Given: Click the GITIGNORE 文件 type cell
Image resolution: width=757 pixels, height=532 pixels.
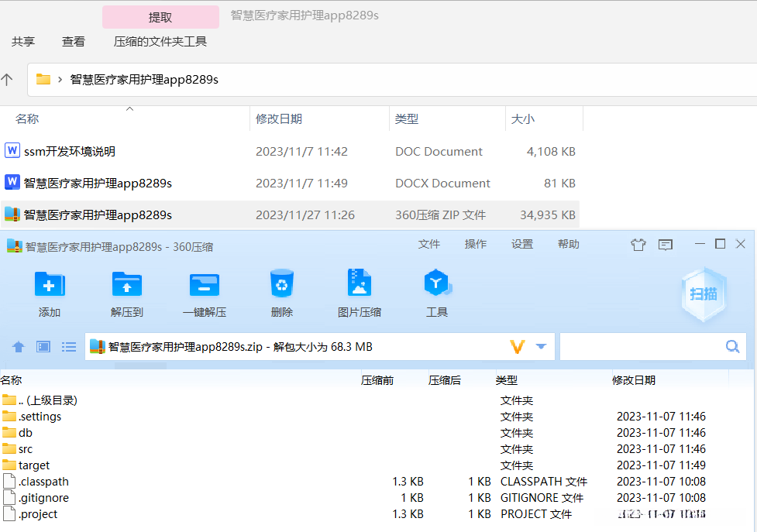Looking at the screenshot, I should (542, 497).
